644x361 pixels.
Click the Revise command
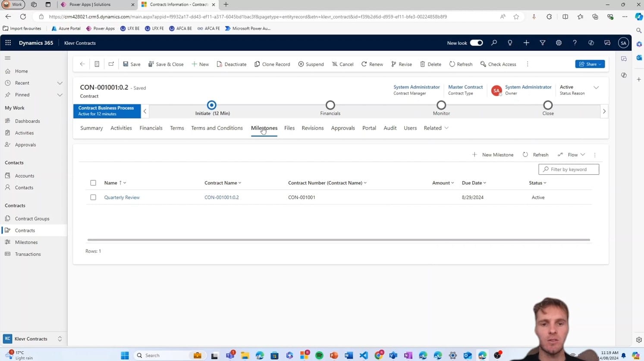(402, 64)
